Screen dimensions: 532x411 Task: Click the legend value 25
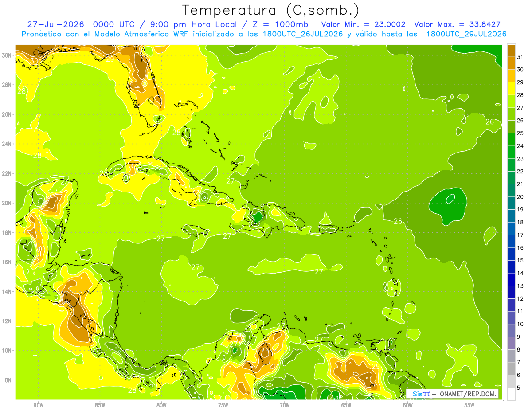coord(520,133)
